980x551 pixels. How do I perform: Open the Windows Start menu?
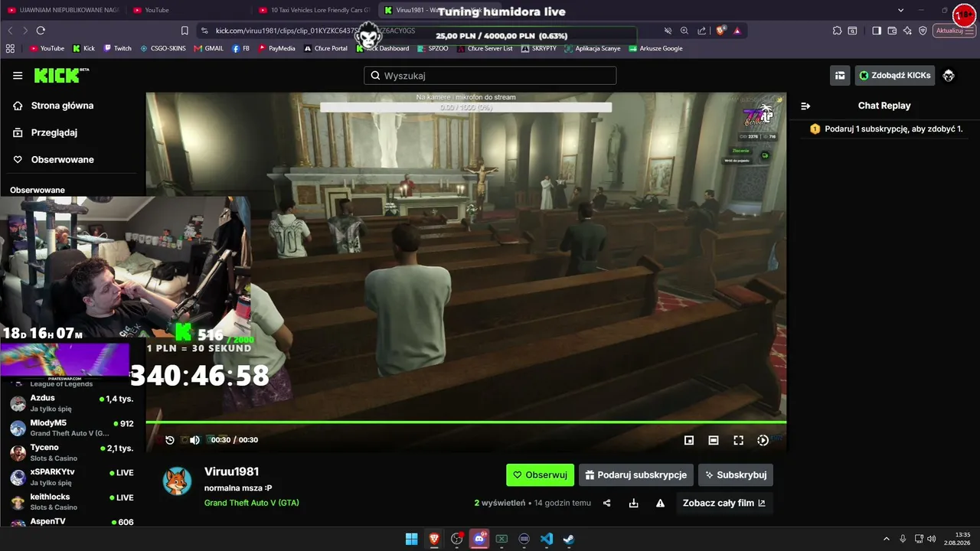point(411,539)
